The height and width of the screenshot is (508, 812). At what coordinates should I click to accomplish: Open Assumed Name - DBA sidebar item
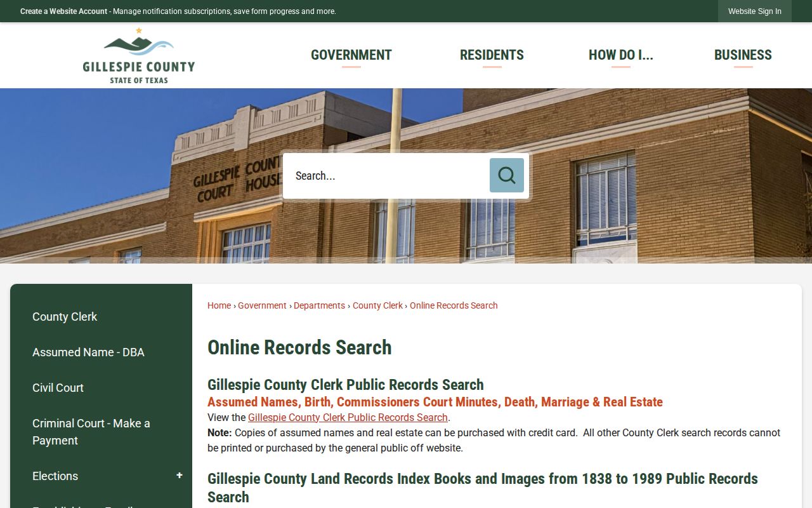88,352
